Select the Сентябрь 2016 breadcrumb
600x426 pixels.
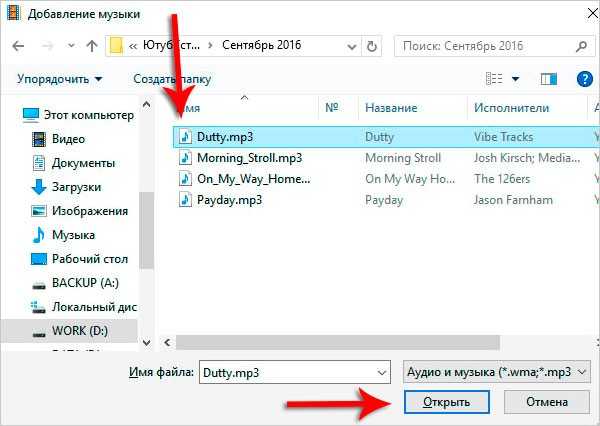coord(262,45)
